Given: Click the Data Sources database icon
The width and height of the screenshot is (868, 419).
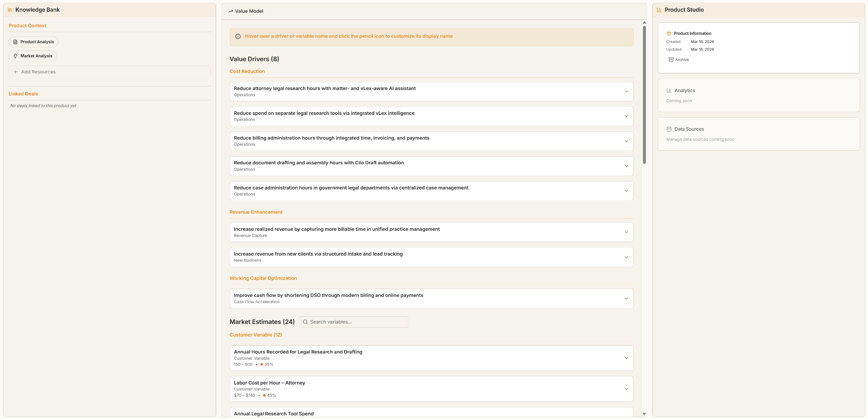Looking at the screenshot, I should [669, 129].
